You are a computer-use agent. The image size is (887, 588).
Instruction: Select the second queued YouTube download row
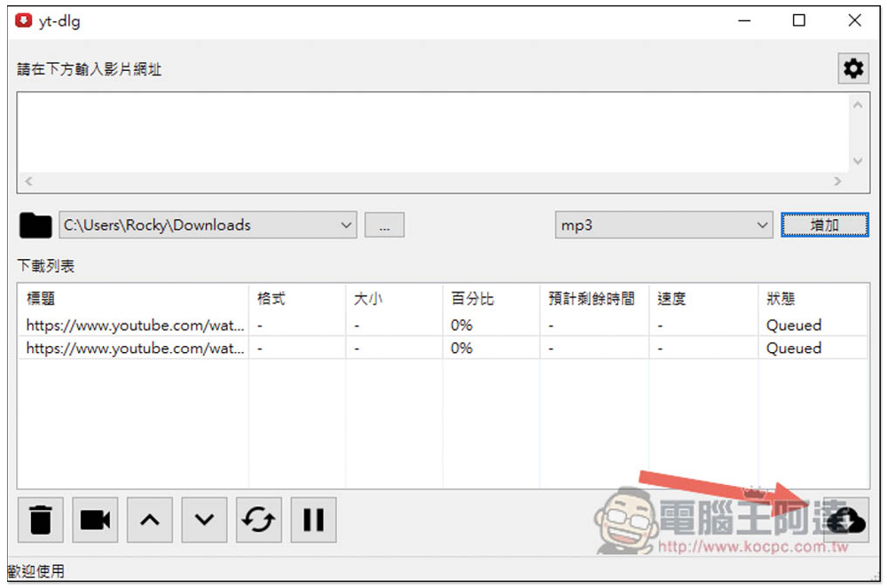(x=443, y=348)
